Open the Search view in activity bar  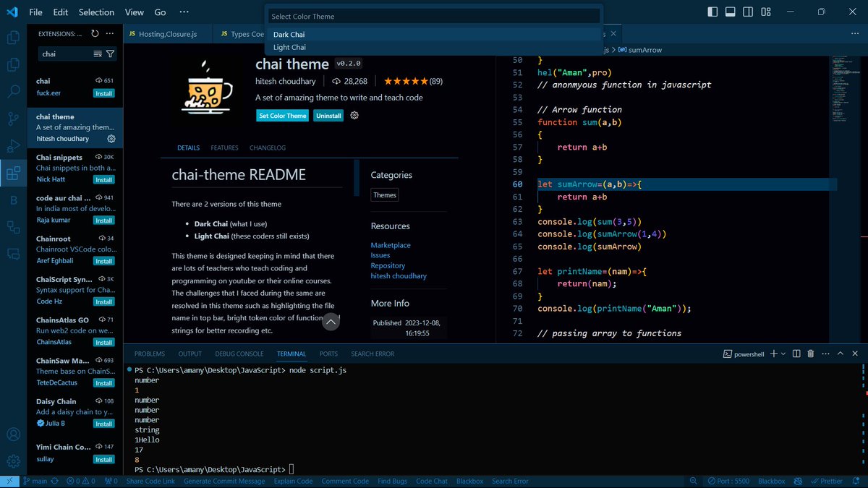tap(13, 91)
